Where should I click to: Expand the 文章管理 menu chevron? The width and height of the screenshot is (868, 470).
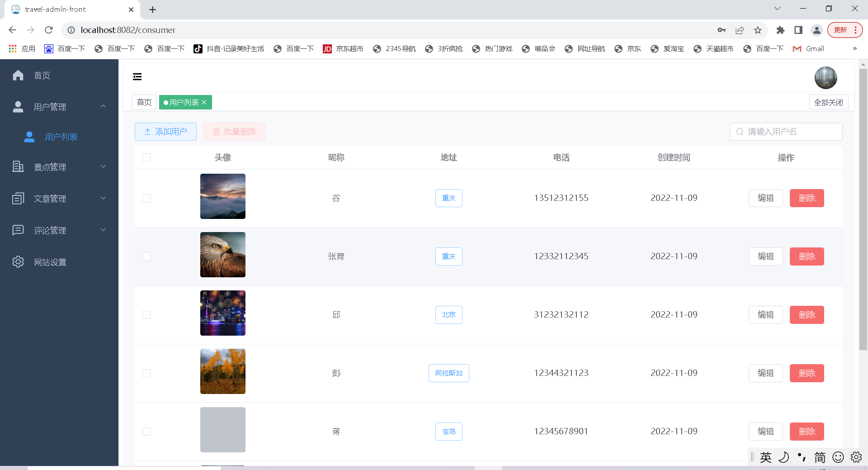[x=103, y=198]
